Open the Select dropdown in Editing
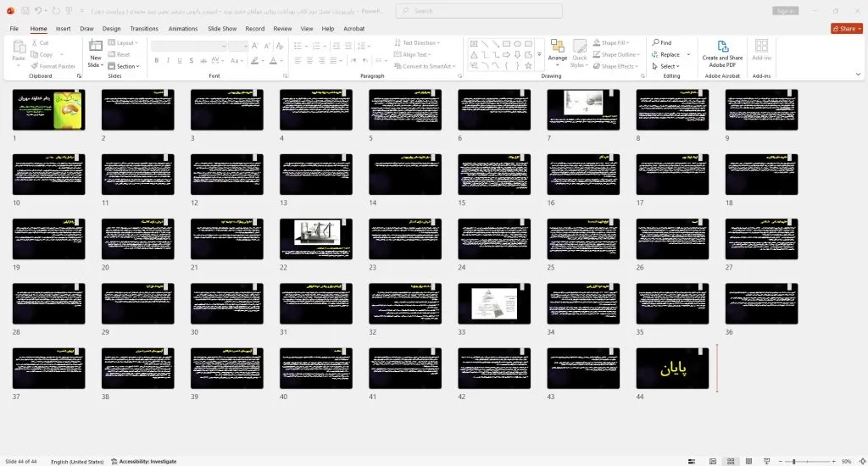868x466 pixels. pos(666,66)
